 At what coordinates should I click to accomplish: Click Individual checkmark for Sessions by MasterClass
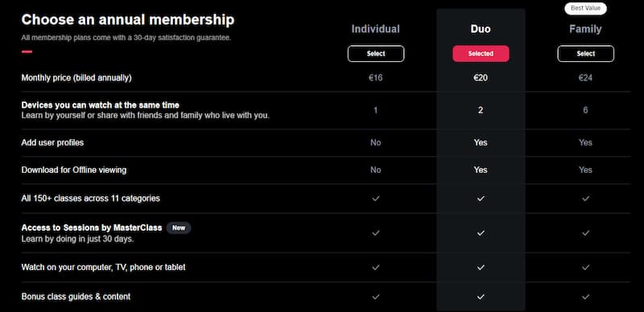(x=375, y=233)
